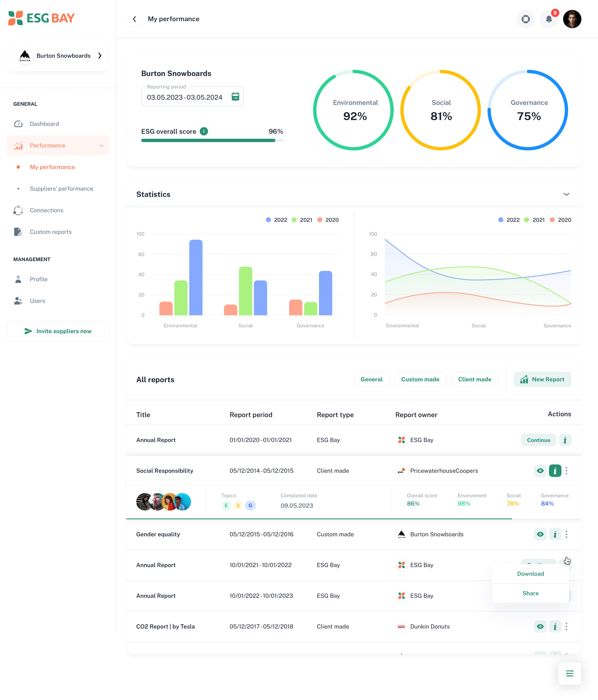This screenshot has height=700, width=598.
Task: Click the info icon on Social Responsibility row
Action: coord(555,471)
